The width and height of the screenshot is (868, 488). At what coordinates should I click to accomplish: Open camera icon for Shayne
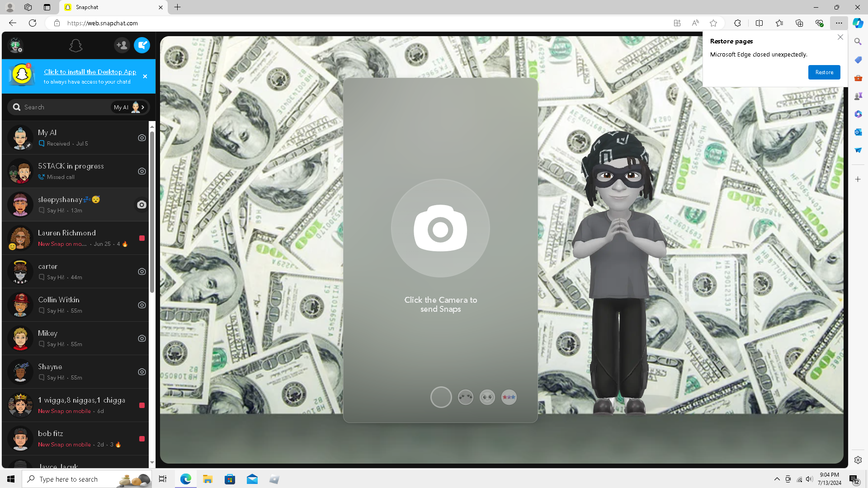142,372
